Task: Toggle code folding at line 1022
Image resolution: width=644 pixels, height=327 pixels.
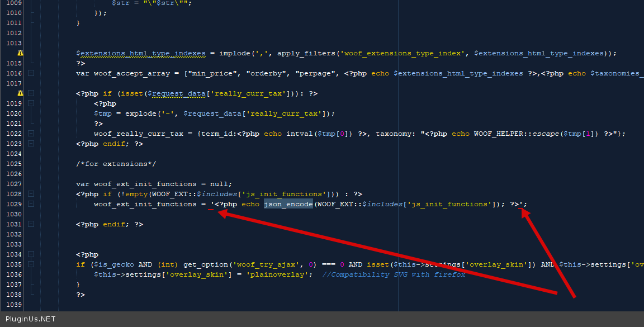Action: (x=31, y=134)
